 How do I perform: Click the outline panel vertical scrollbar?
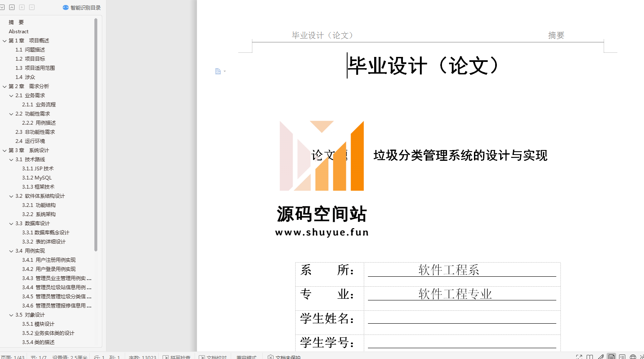(96, 135)
